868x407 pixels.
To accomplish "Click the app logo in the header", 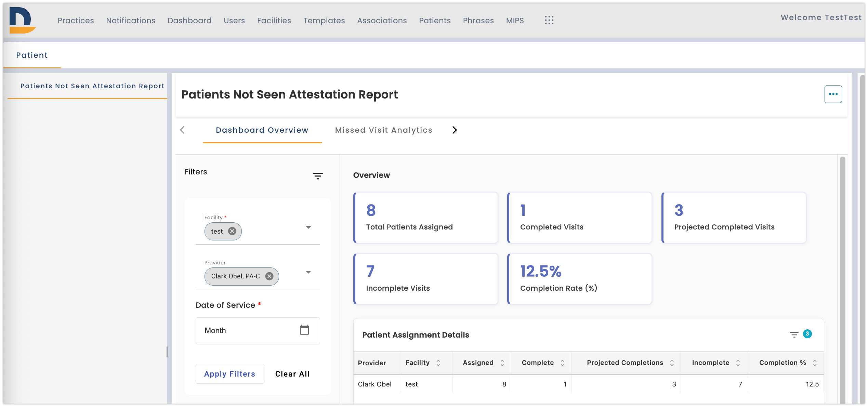I will (22, 20).
